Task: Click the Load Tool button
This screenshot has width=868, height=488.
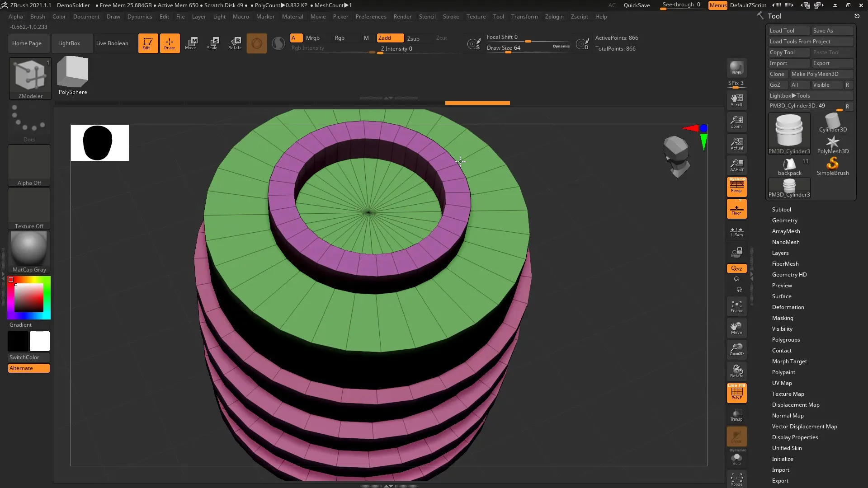Action: tap(789, 31)
